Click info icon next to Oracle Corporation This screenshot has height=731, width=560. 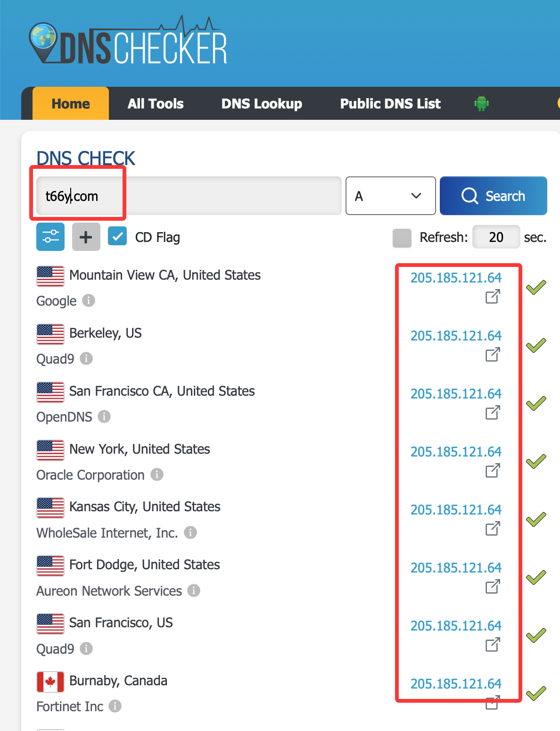(x=157, y=474)
